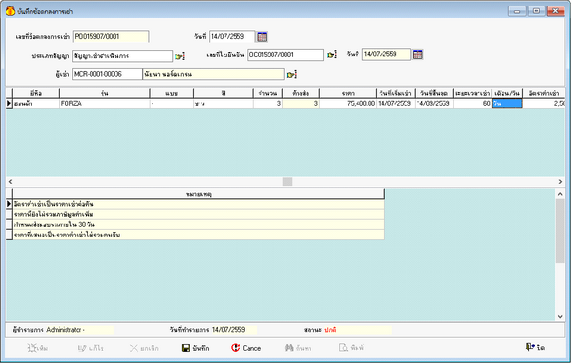Image resolution: width=572 pixels, height=364 pixels.
Task: Select the first remark row in the notes table
Action: click(199, 204)
